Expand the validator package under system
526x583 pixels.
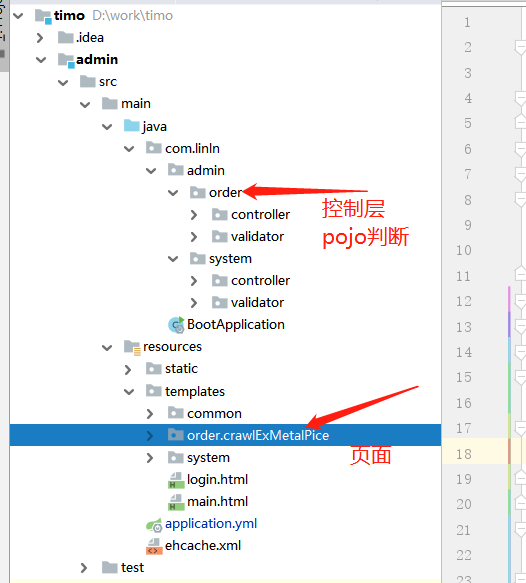pyautogui.click(x=194, y=303)
